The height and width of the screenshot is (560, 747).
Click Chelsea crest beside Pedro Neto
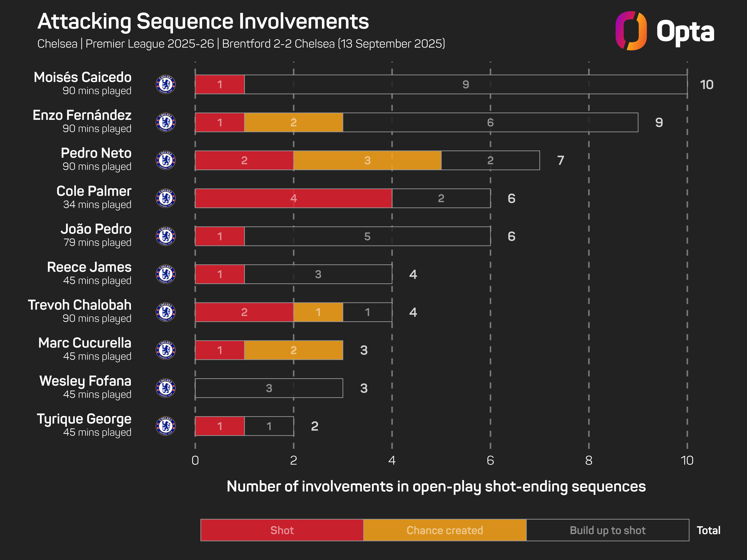pos(165,160)
